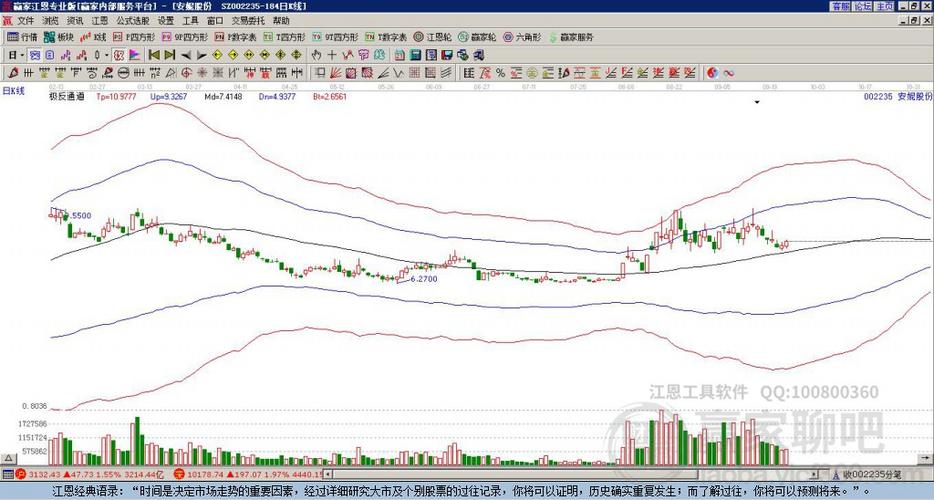The width and height of the screenshot is (934, 500).
Task: Open the 文件 menu
Action: 25,21
